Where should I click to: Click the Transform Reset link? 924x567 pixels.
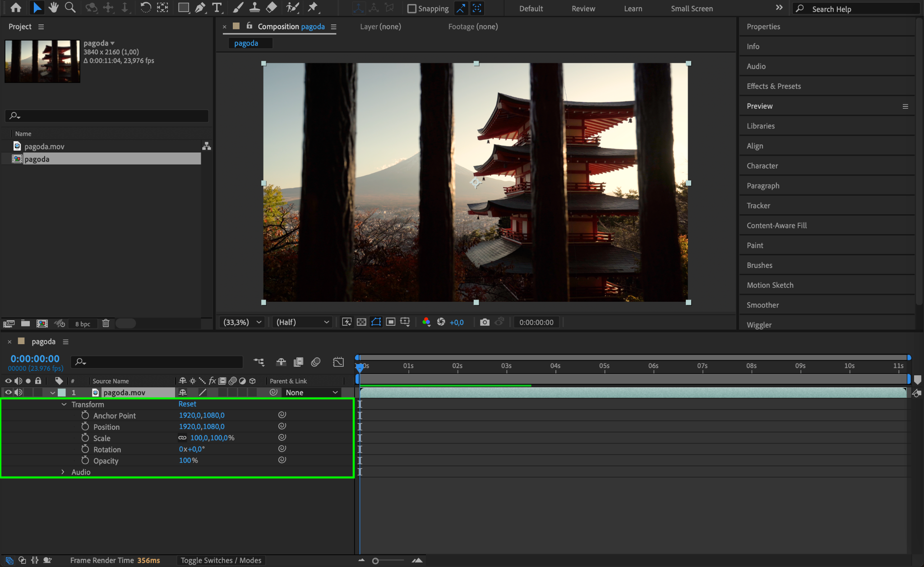[x=187, y=404]
